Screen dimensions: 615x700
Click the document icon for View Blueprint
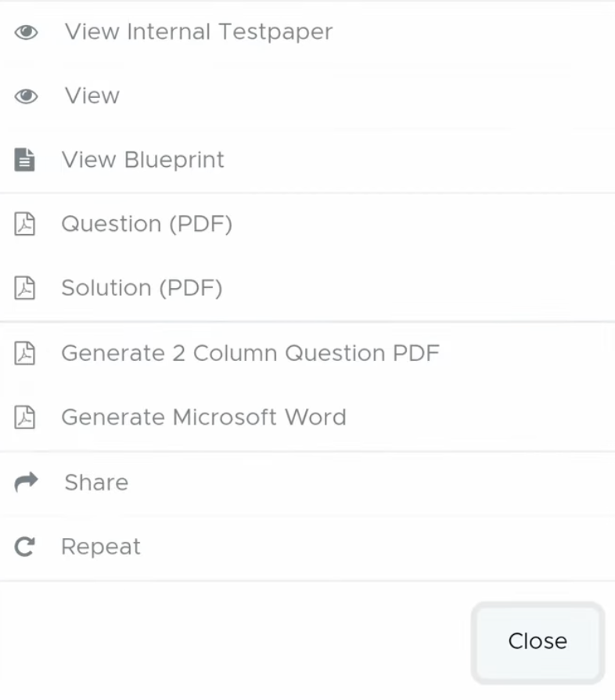(25, 161)
